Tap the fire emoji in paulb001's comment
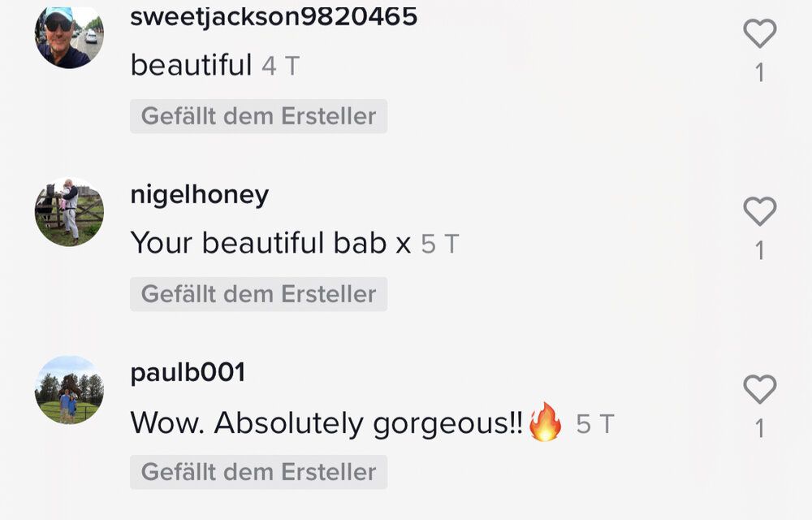This screenshot has width=812, height=520. 546,422
